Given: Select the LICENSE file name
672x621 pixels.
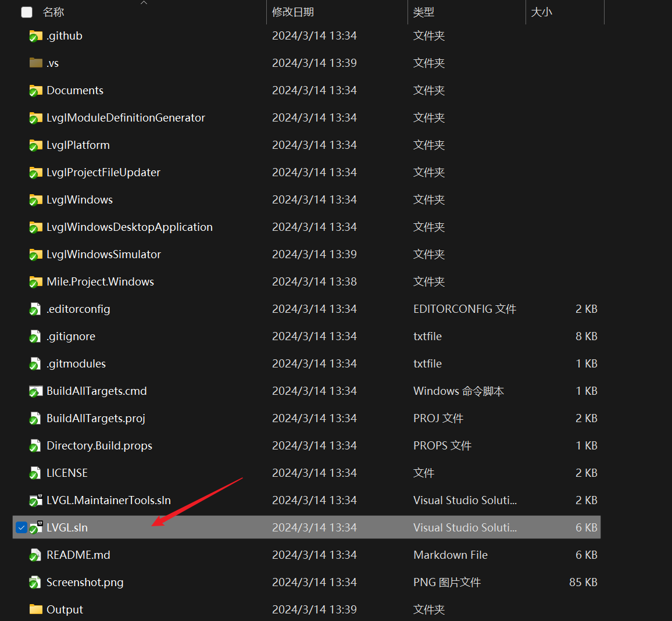Looking at the screenshot, I should pos(67,473).
